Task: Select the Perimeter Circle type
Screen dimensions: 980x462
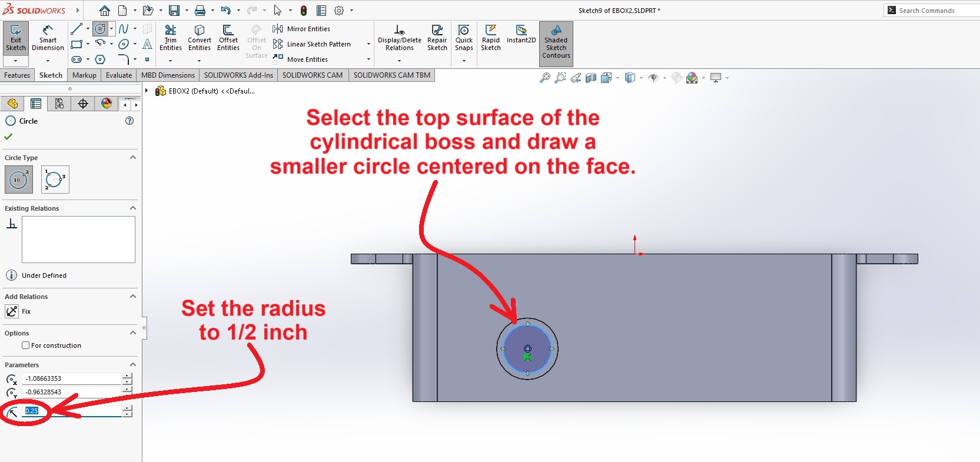Action: click(55, 180)
